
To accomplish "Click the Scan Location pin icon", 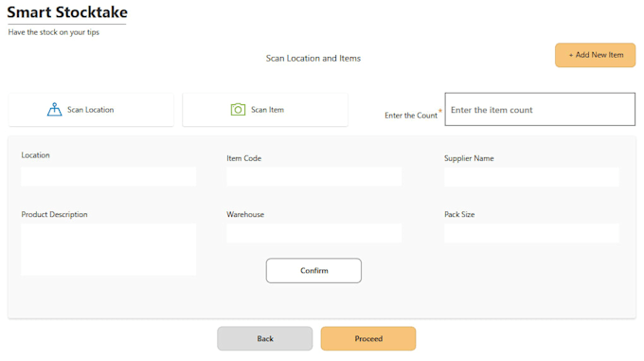I will (54, 109).
